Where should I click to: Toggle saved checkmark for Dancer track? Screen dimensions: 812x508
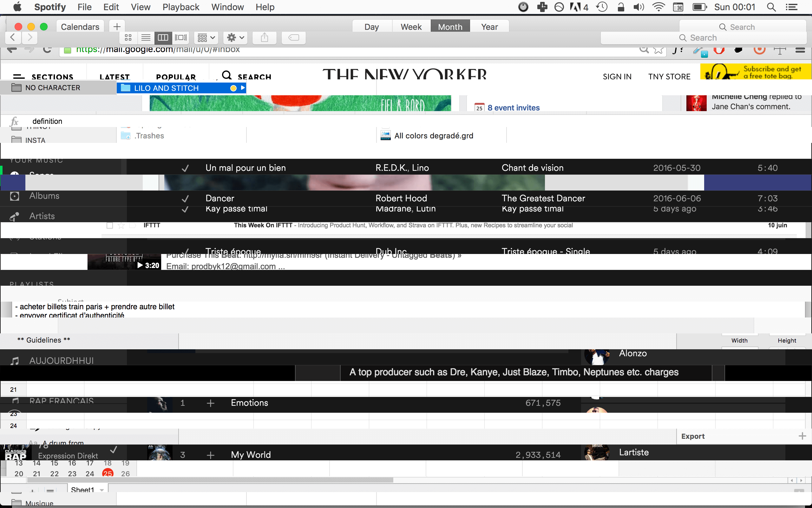(x=185, y=198)
